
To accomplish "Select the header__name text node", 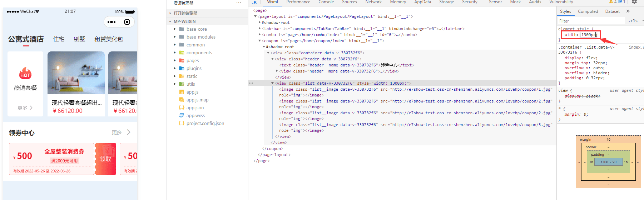I will coord(346,65).
